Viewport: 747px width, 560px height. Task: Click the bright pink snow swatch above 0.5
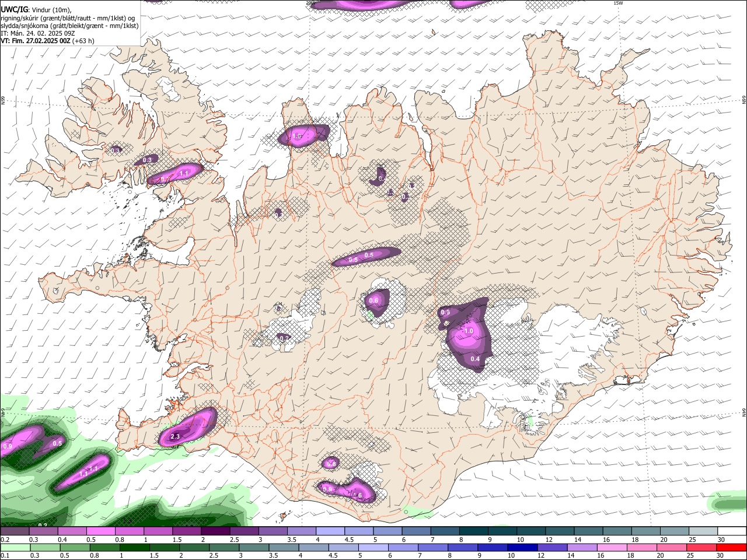pyautogui.click(x=101, y=531)
